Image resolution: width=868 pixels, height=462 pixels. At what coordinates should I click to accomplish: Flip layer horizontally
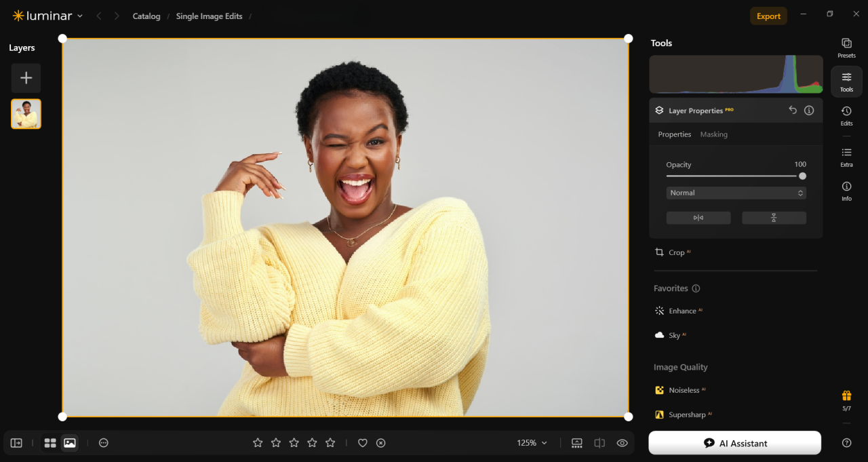tap(698, 218)
